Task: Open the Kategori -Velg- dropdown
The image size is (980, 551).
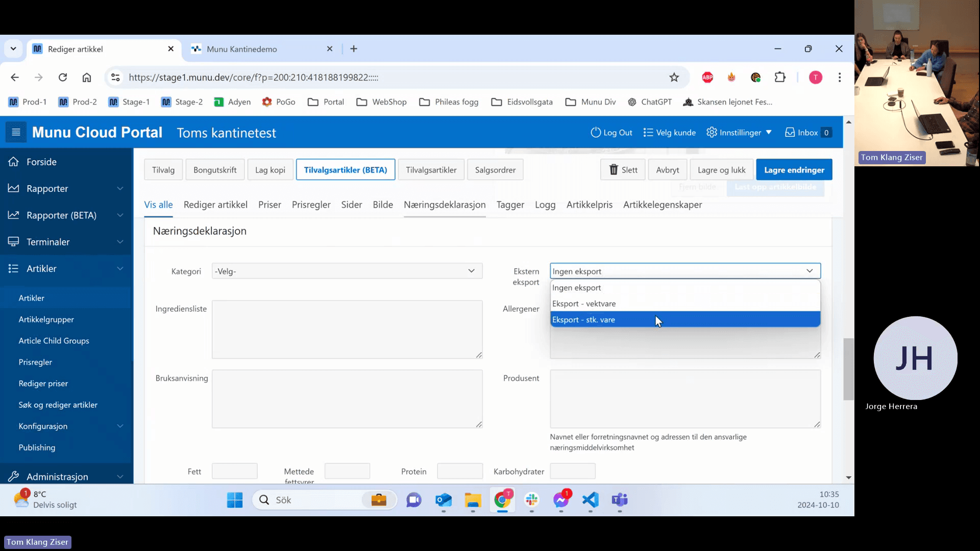Action: pyautogui.click(x=347, y=271)
